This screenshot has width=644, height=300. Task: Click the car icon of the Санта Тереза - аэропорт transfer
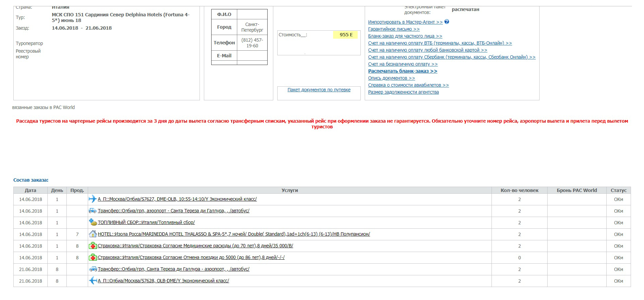92,269
